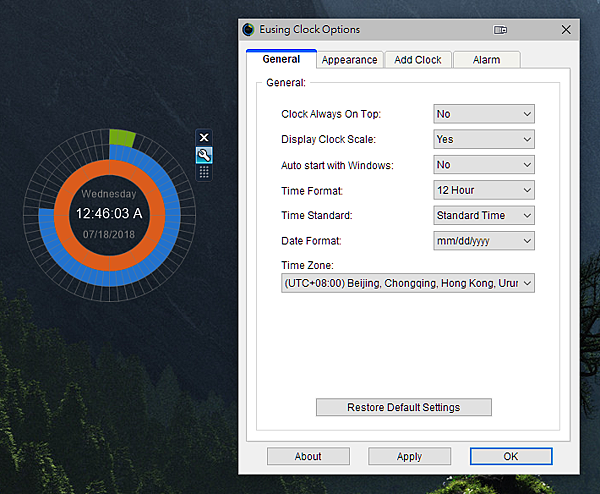Apply the settings with the Apply button
Viewport: 600px width, 494px height.
point(409,457)
